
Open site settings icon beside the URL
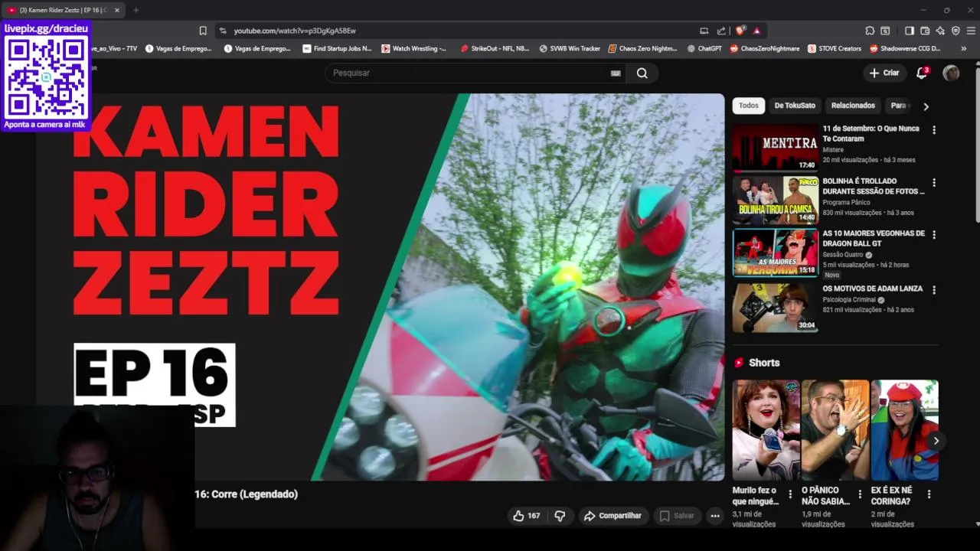(223, 31)
